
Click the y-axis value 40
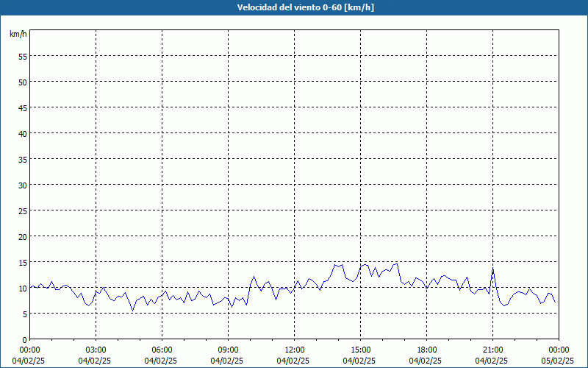click(23, 134)
